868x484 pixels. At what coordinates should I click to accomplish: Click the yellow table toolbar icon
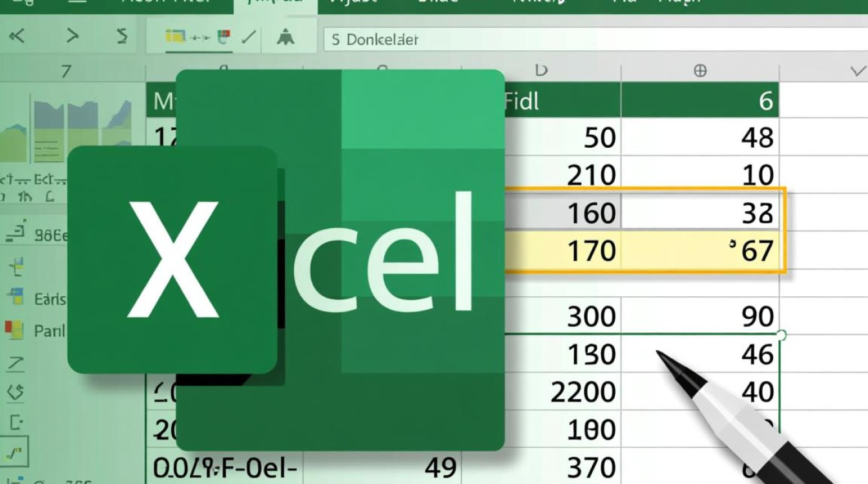(x=175, y=36)
